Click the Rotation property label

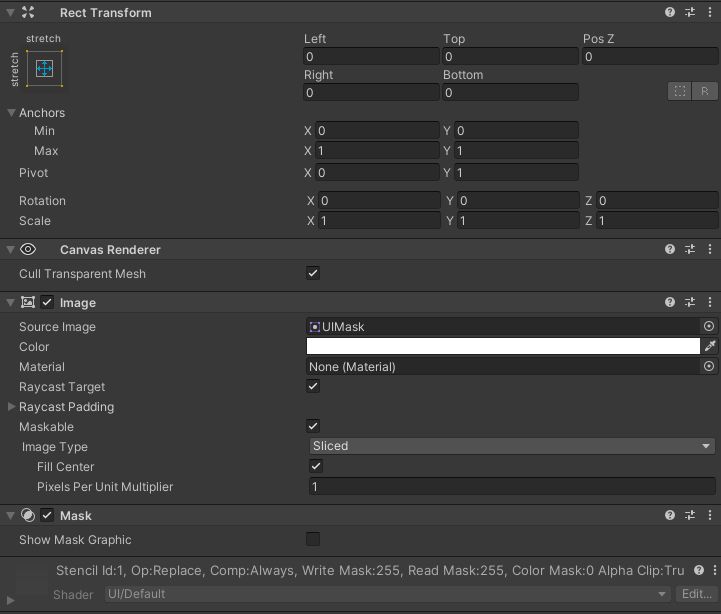point(42,201)
